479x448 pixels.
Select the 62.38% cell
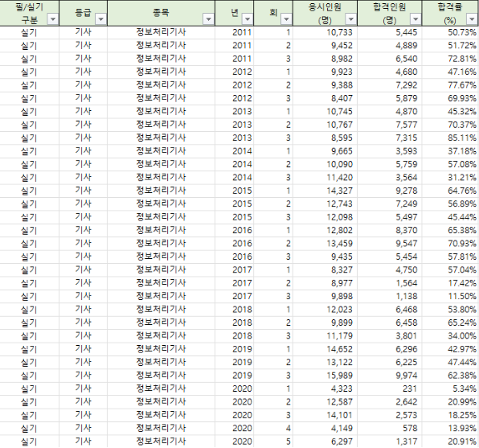pyautogui.click(x=450, y=376)
